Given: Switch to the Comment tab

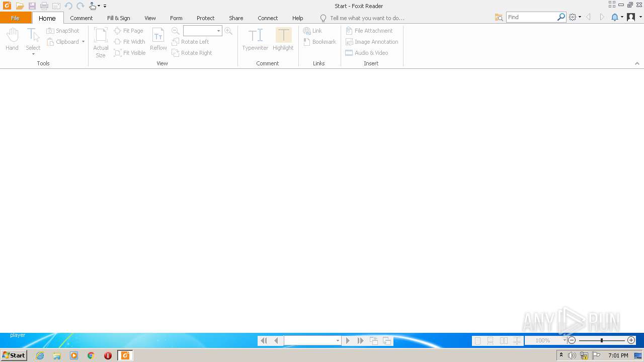Looking at the screenshot, I should [82, 18].
